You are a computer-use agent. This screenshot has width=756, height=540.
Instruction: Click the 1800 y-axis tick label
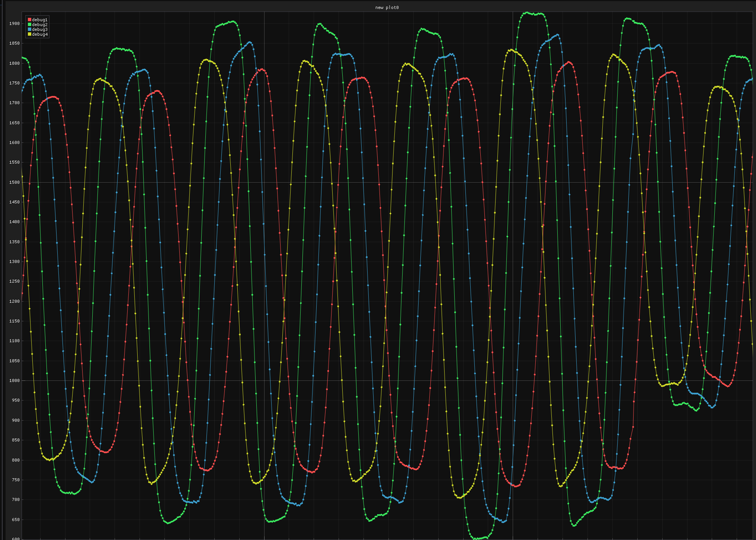coord(15,63)
